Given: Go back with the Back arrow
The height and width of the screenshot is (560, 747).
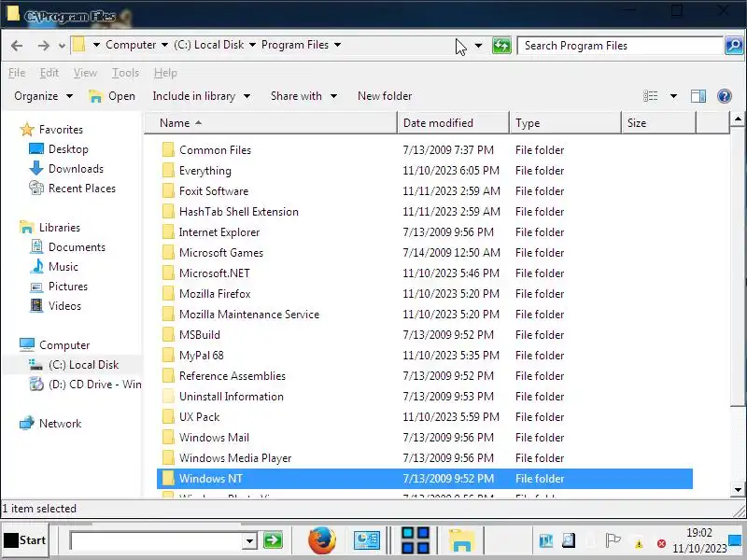Looking at the screenshot, I should (17, 46).
